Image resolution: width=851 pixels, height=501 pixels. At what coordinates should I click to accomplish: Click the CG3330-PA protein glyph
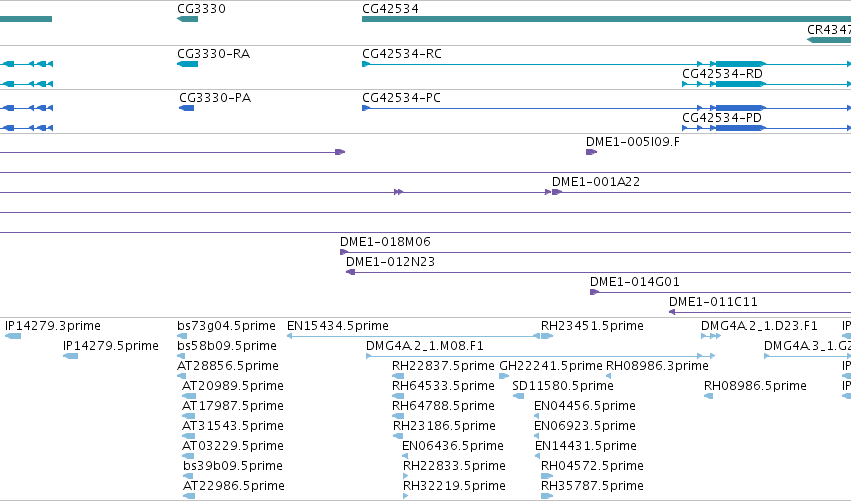pyautogui.click(x=186, y=108)
